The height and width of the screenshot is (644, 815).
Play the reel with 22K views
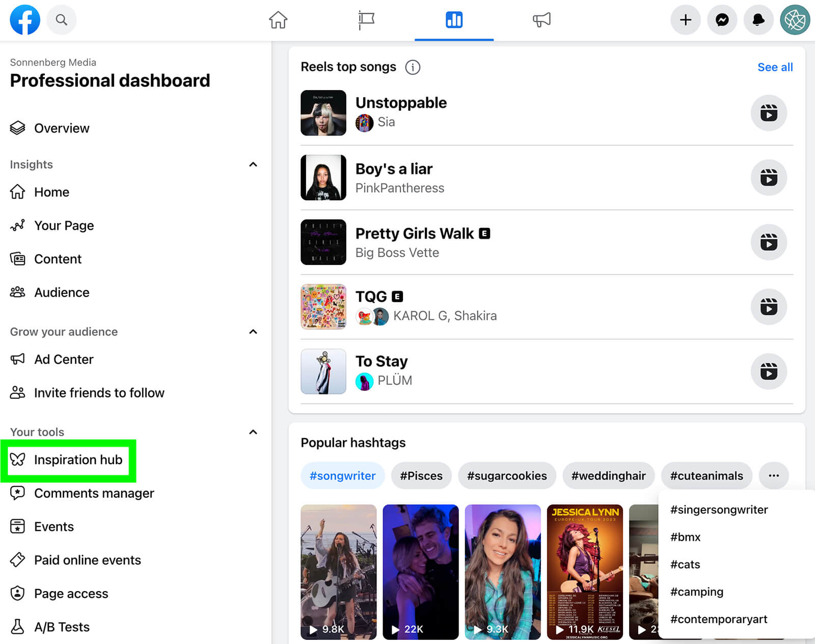(421, 572)
